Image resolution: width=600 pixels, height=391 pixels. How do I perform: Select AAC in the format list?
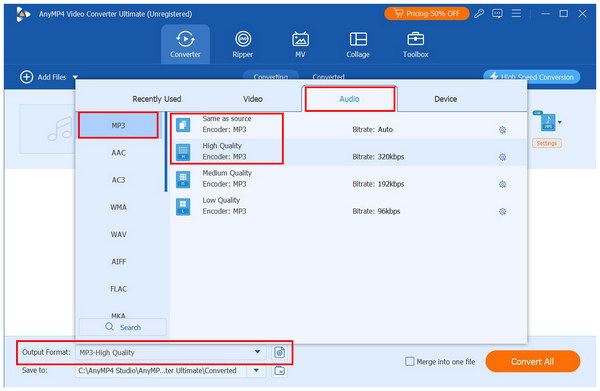pos(118,153)
